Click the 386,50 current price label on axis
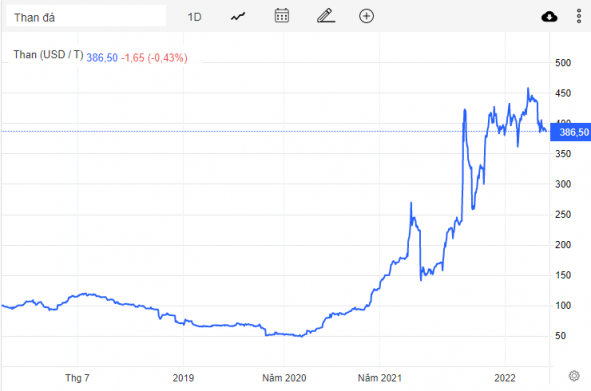The height and width of the screenshot is (391, 591). pos(570,132)
